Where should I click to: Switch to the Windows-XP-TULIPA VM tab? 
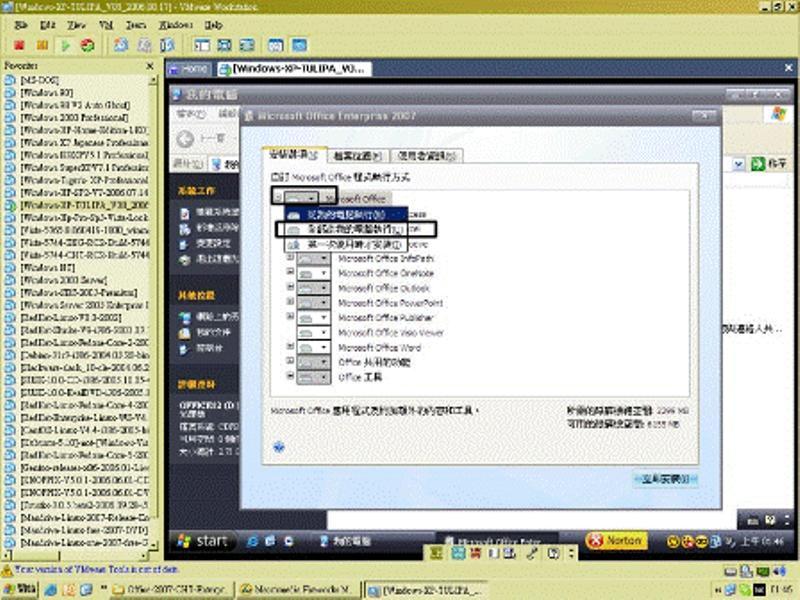point(293,69)
